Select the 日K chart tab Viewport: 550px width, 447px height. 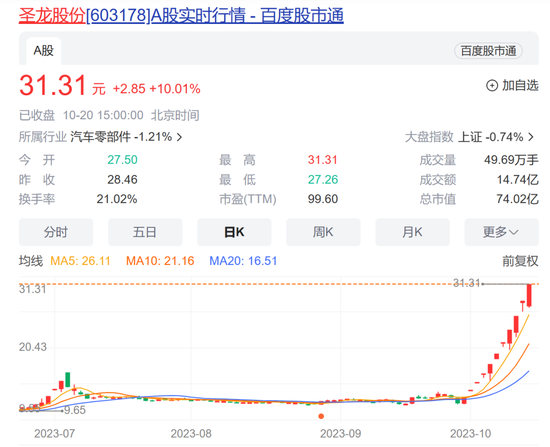[234, 232]
